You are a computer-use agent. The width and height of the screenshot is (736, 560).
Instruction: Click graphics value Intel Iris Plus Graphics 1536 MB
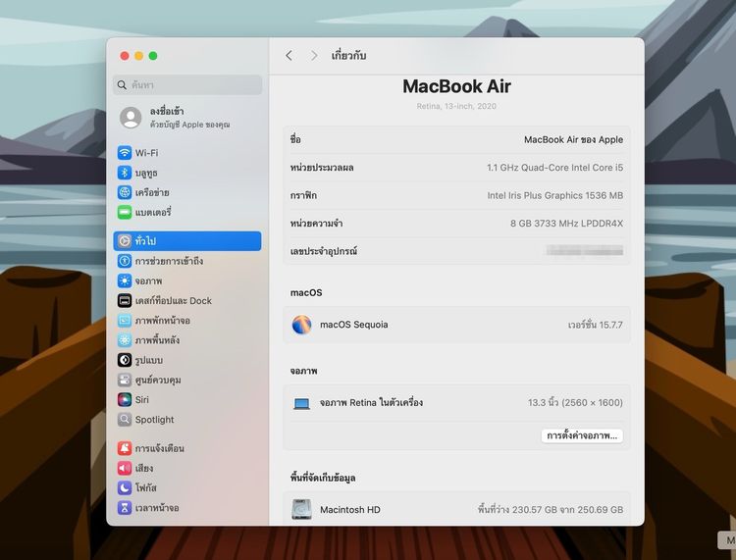click(554, 195)
